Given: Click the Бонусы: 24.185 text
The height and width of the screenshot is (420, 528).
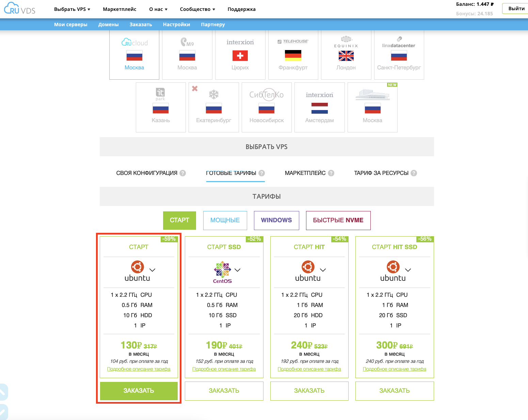Looking at the screenshot, I should point(475,14).
